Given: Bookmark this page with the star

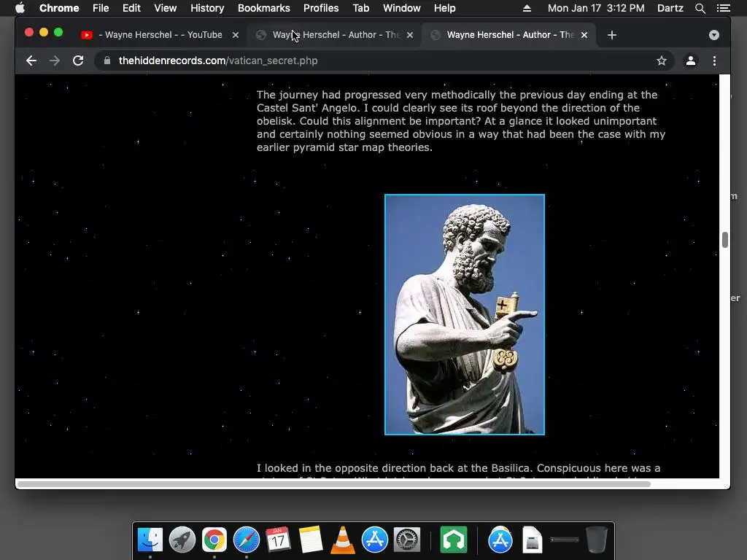Looking at the screenshot, I should point(661,61).
